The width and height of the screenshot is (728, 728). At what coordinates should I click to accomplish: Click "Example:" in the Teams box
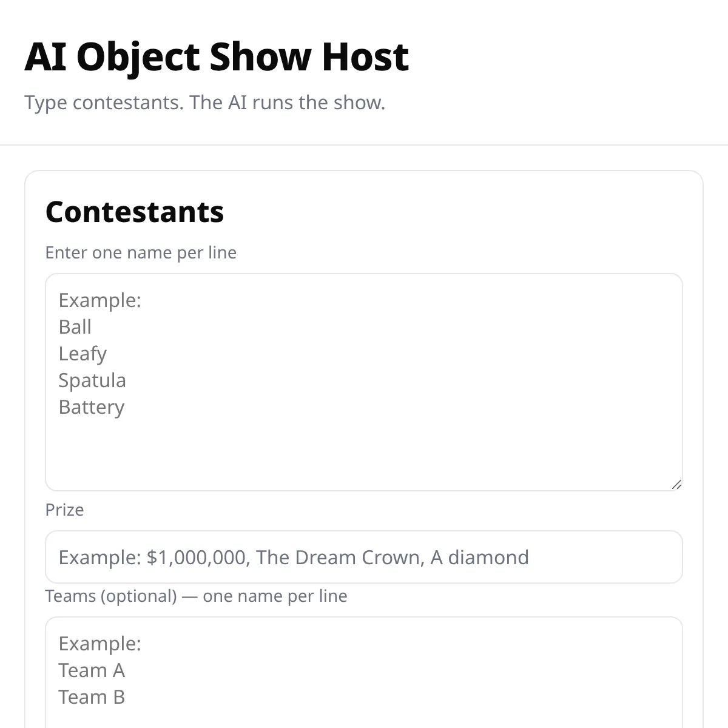100,644
